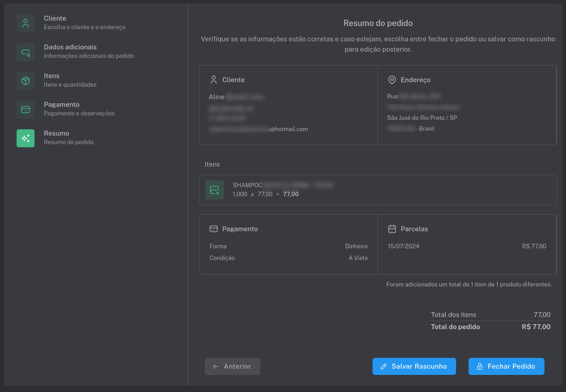Click the R$ 77,00 order total
This screenshot has width=566, height=392.
tap(536, 327)
